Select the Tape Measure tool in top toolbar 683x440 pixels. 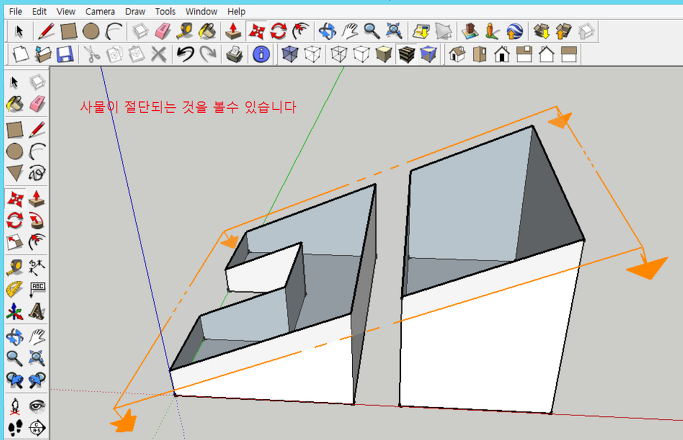click(185, 31)
